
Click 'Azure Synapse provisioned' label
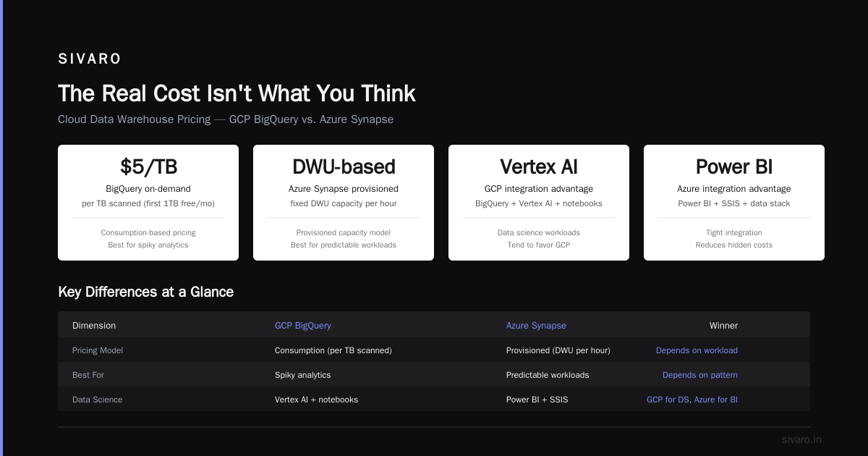[344, 189]
